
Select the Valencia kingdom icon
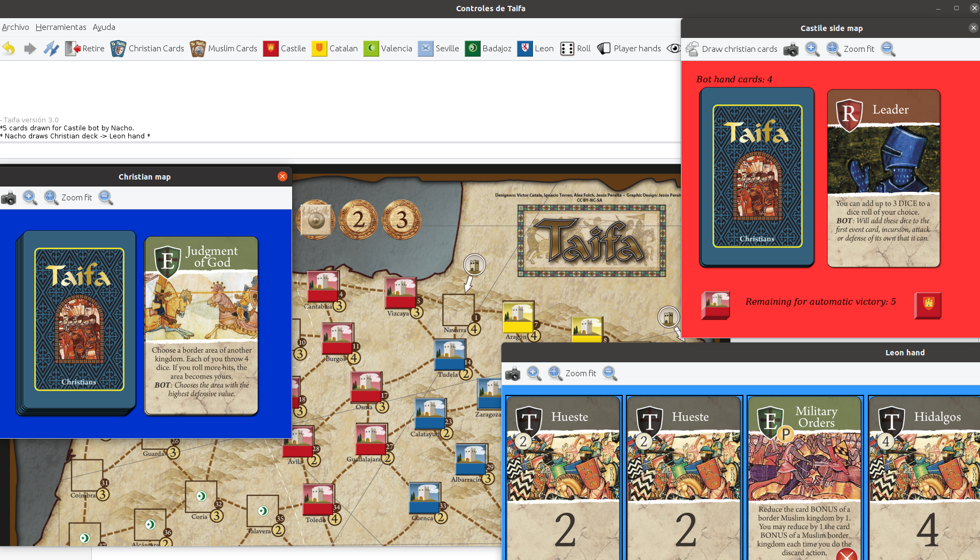(388, 49)
